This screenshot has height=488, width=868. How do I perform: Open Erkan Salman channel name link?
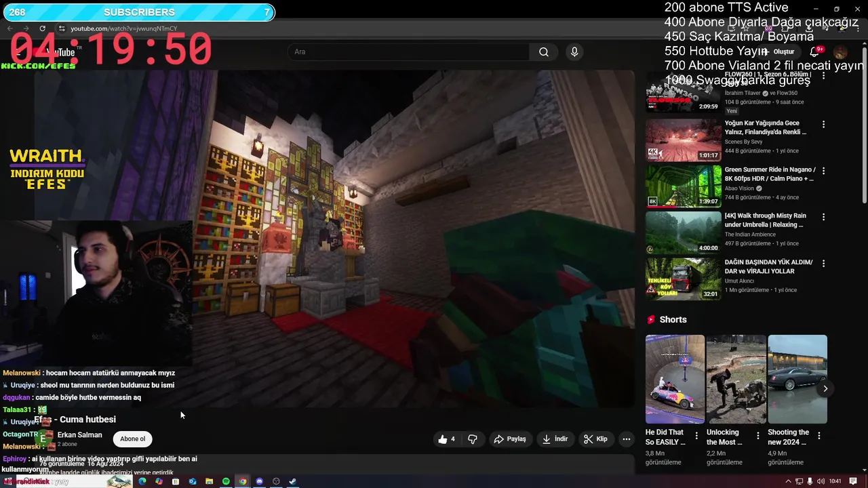point(80,435)
